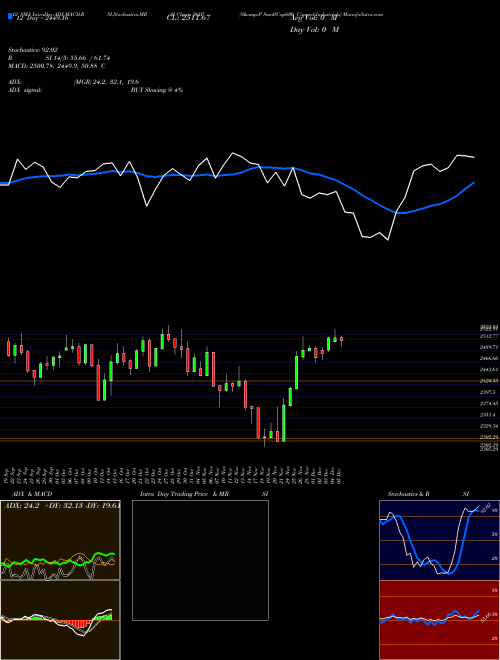Select the '12 Day = 2449.16' label

pos(41,19)
